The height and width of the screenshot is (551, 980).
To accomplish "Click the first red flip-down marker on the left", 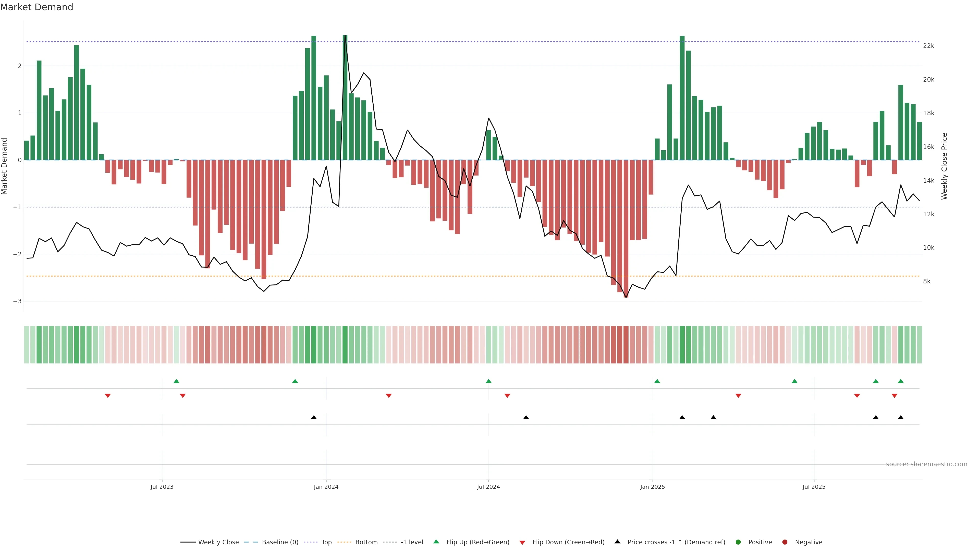I will [x=108, y=396].
